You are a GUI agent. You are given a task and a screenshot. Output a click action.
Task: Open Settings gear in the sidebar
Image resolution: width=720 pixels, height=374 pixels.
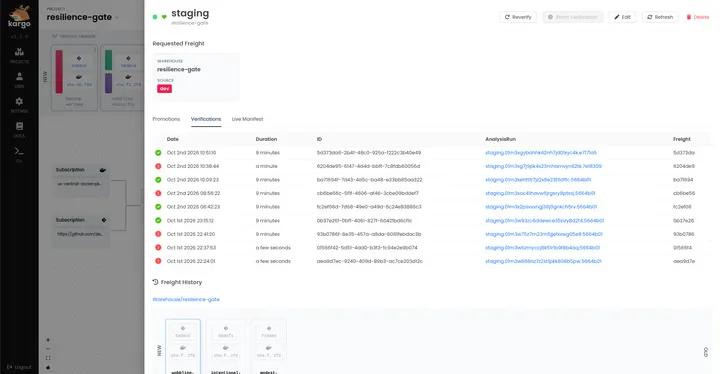pos(19,105)
